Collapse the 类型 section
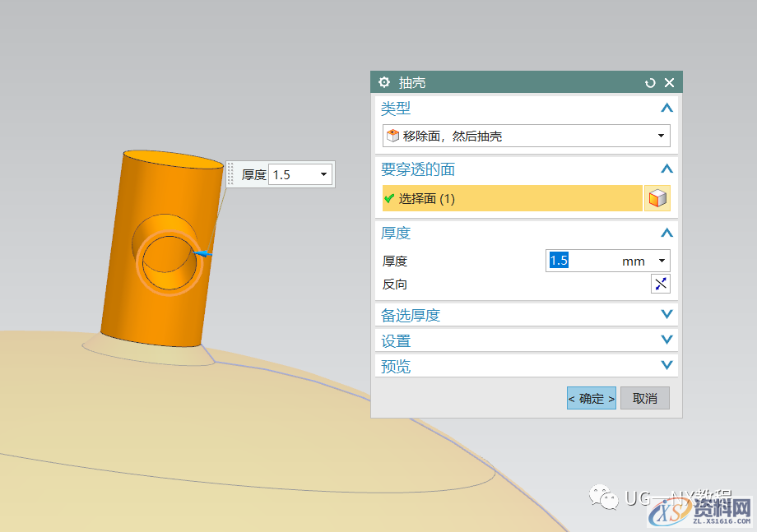 [x=666, y=108]
